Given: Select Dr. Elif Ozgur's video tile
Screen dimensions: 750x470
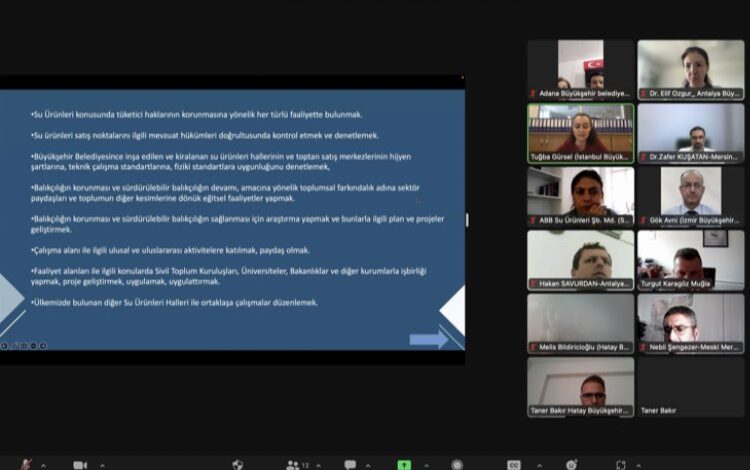Looking at the screenshot, I should [x=690, y=68].
